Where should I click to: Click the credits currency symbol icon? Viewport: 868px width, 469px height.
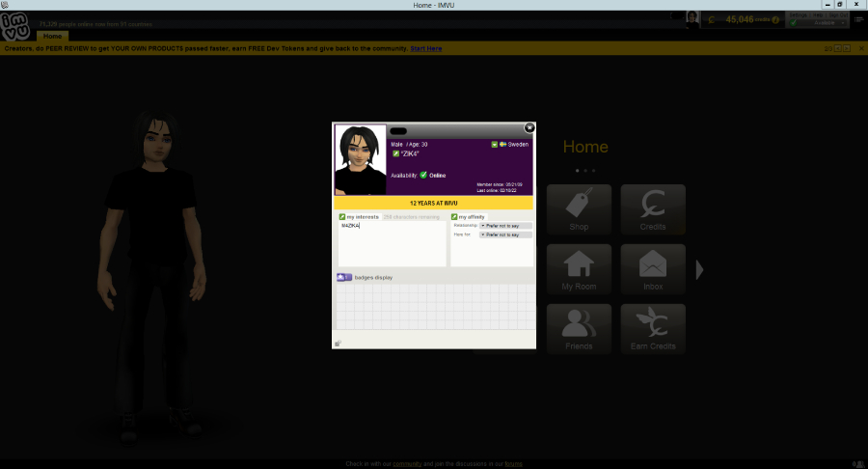712,20
